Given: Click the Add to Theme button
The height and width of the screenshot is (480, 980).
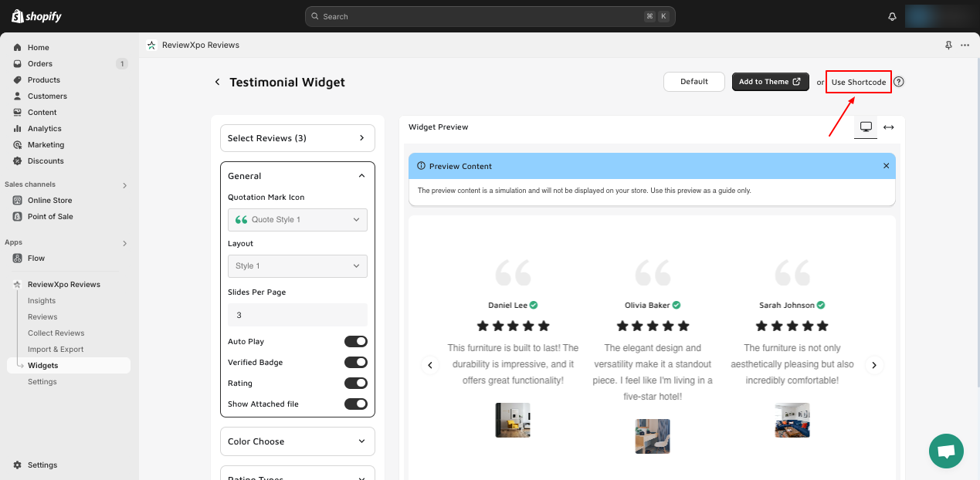Looking at the screenshot, I should 770,82.
